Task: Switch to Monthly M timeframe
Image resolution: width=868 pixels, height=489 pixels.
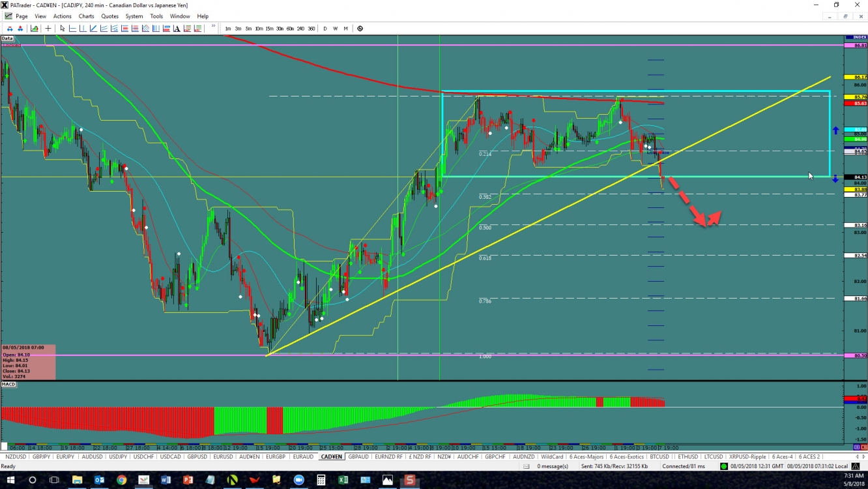Action: click(x=345, y=29)
